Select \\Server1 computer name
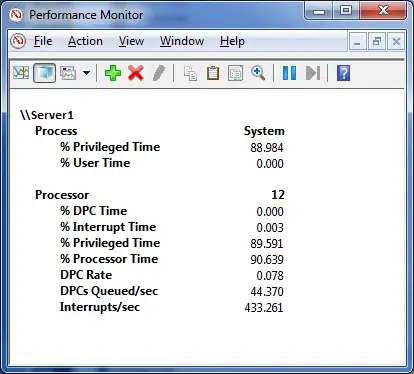This screenshot has width=414, height=374. pyautogui.click(x=47, y=115)
